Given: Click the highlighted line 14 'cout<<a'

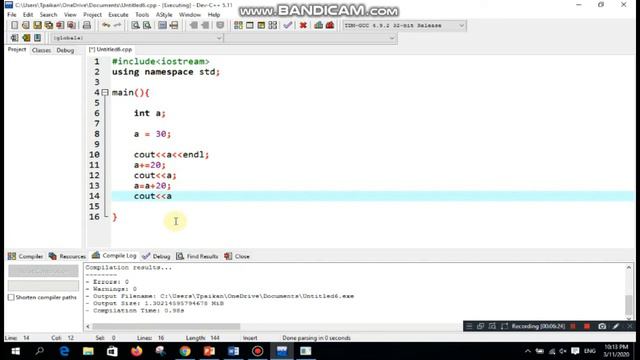Looking at the screenshot, I should [x=153, y=196].
